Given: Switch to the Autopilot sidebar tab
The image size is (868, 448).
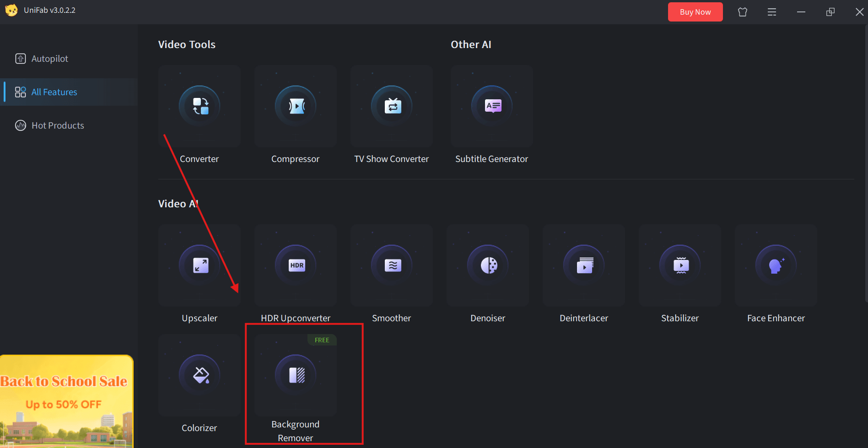Looking at the screenshot, I should point(69,59).
